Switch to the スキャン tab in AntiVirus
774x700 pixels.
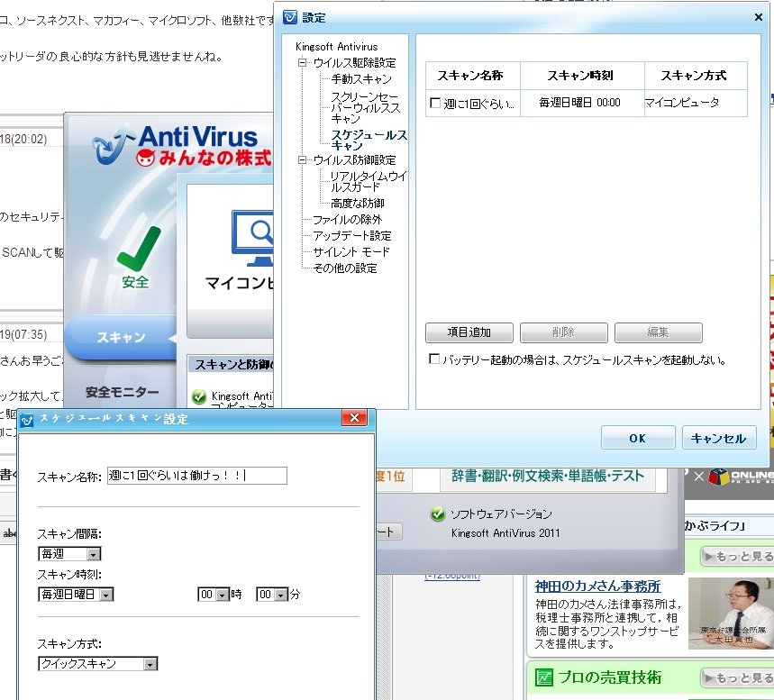tap(121, 337)
